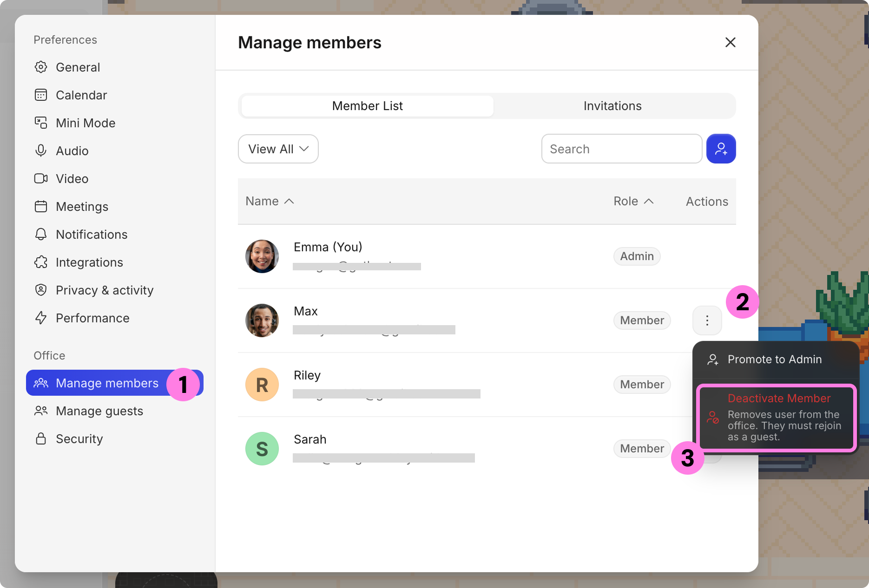Click the Notifications bell icon
The width and height of the screenshot is (869, 588).
[x=41, y=235]
